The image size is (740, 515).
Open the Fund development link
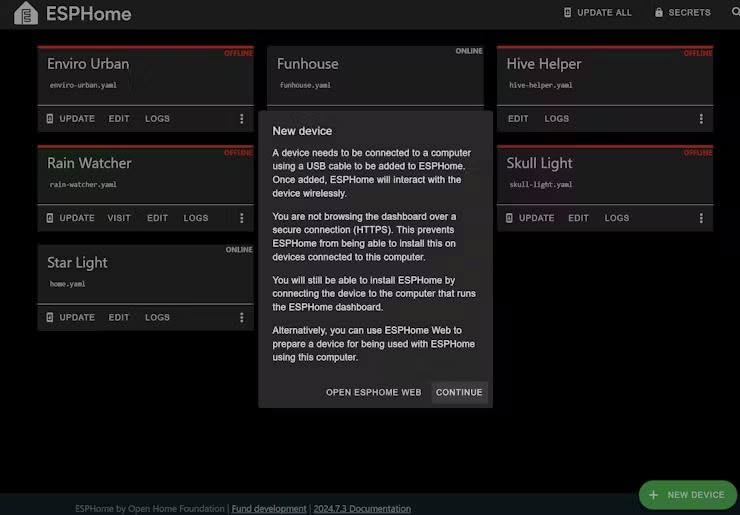269,508
